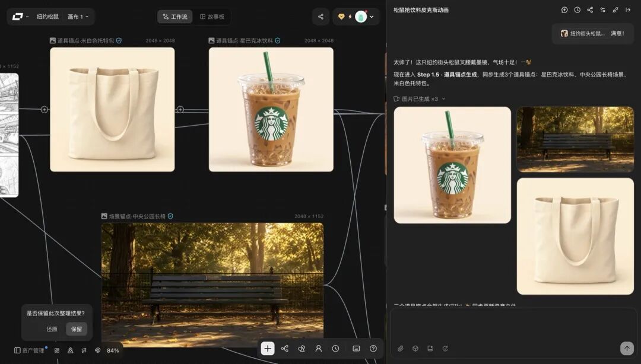Click the canvas-reference icon in chat input
This screenshot has height=364, width=641.
pos(430,349)
